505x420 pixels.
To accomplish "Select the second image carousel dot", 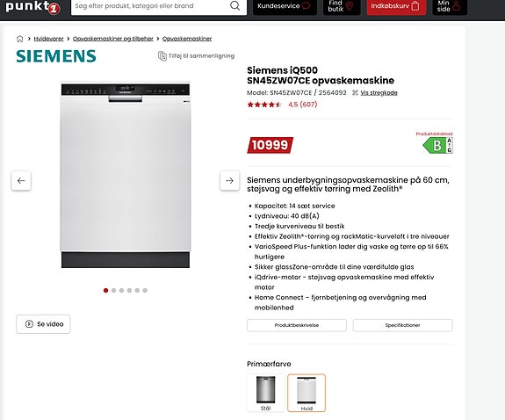I will pyautogui.click(x=113, y=291).
